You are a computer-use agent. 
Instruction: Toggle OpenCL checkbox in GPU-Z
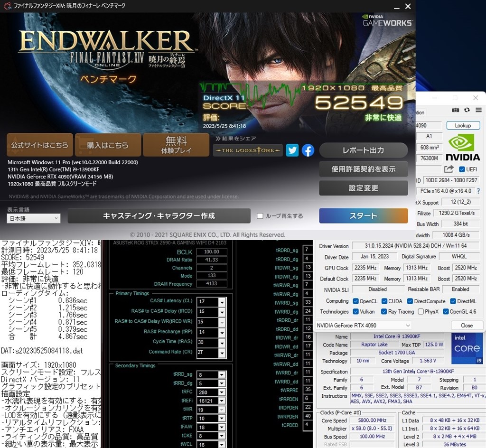tap(356, 301)
